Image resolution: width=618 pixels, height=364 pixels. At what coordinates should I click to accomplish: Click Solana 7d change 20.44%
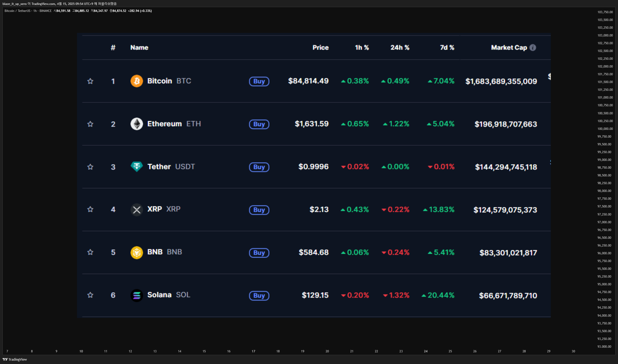click(x=438, y=295)
